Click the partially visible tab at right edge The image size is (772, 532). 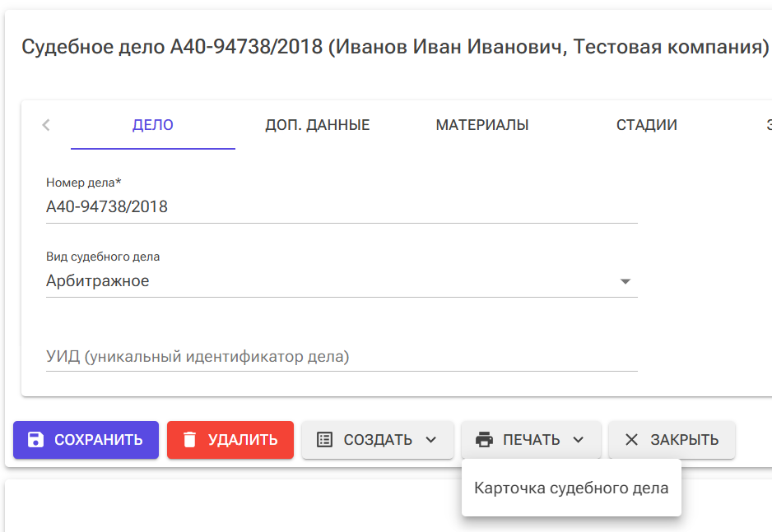pyautogui.click(x=767, y=124)
